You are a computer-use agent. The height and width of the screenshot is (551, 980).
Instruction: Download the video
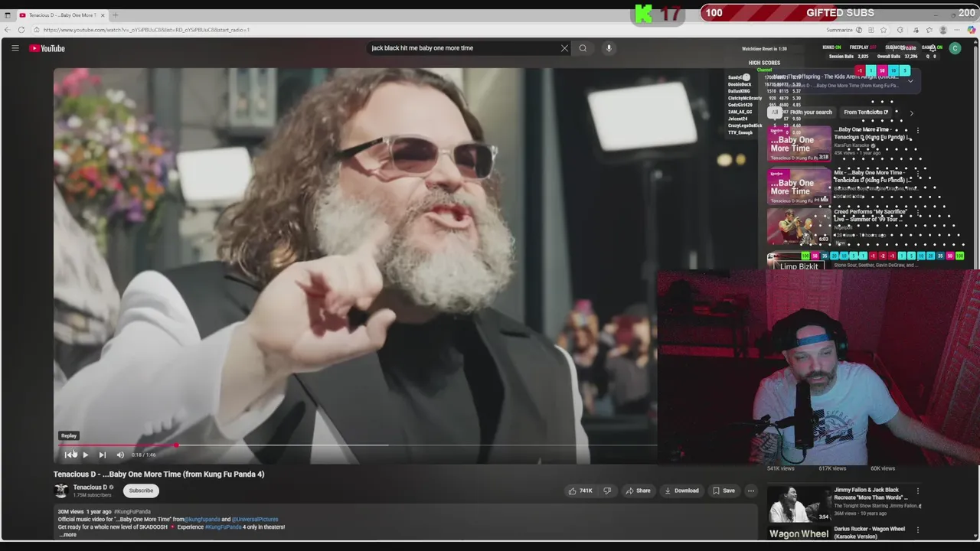681,491
